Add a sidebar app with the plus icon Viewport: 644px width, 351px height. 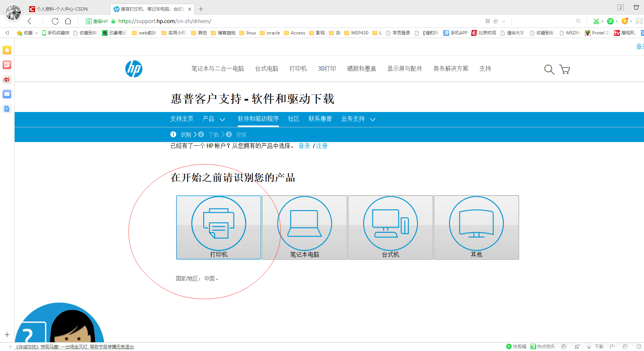(7, 335)
